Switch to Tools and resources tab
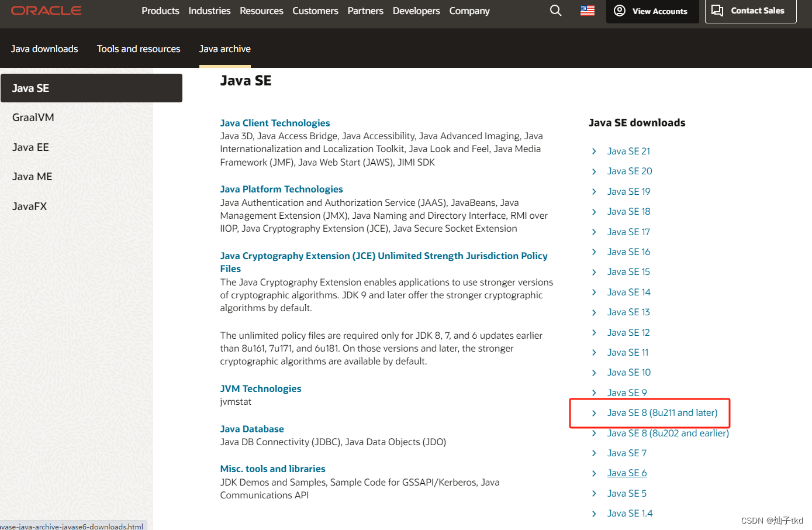Viewport: 812px width, 530px height. pos(139,49)
